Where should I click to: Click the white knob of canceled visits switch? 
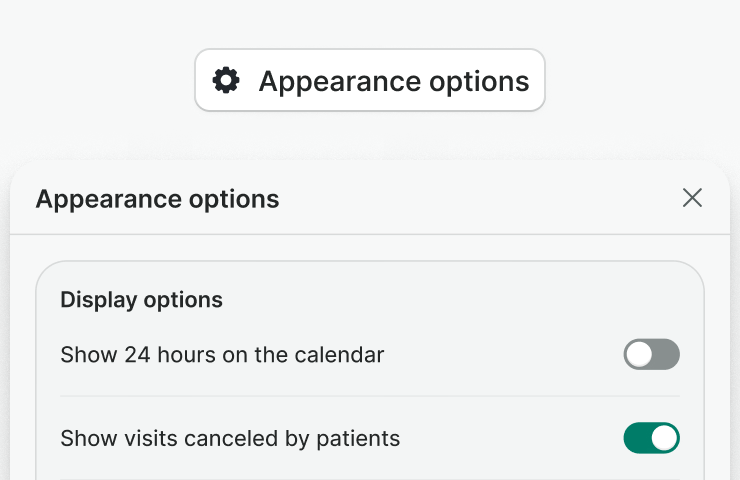click(x=665, y=438)
